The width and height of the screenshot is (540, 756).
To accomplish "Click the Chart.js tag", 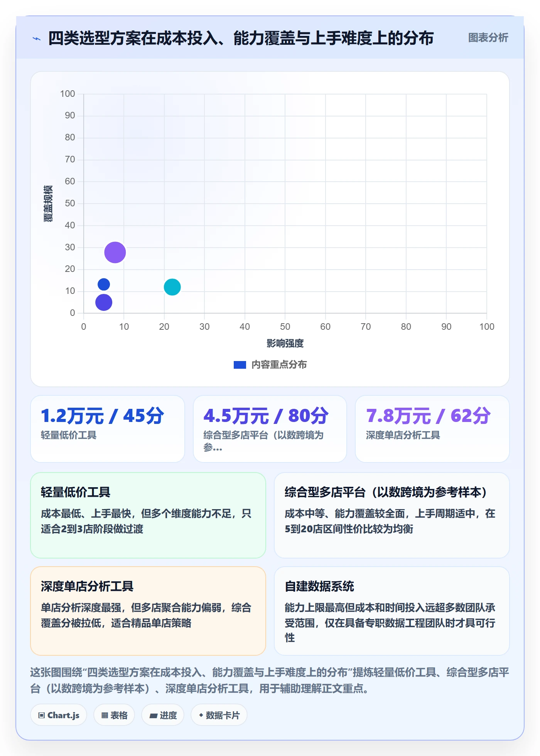I will 59,715.
